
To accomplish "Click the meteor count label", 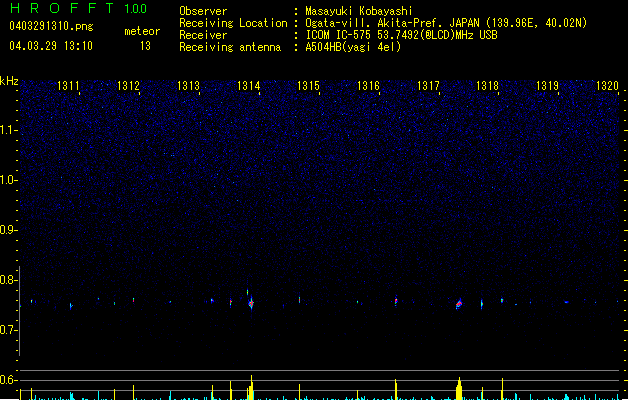I will 142,31.
